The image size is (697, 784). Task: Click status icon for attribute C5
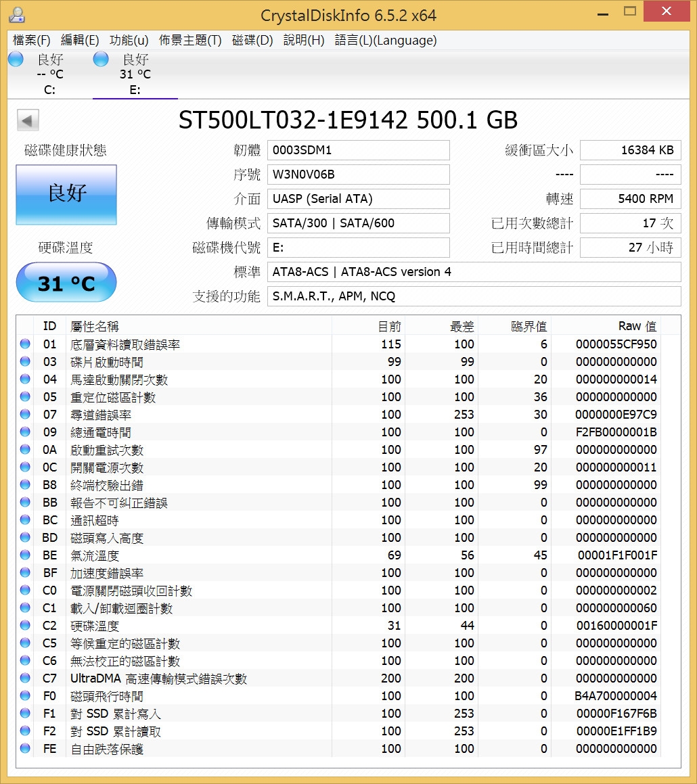(25, 643)
